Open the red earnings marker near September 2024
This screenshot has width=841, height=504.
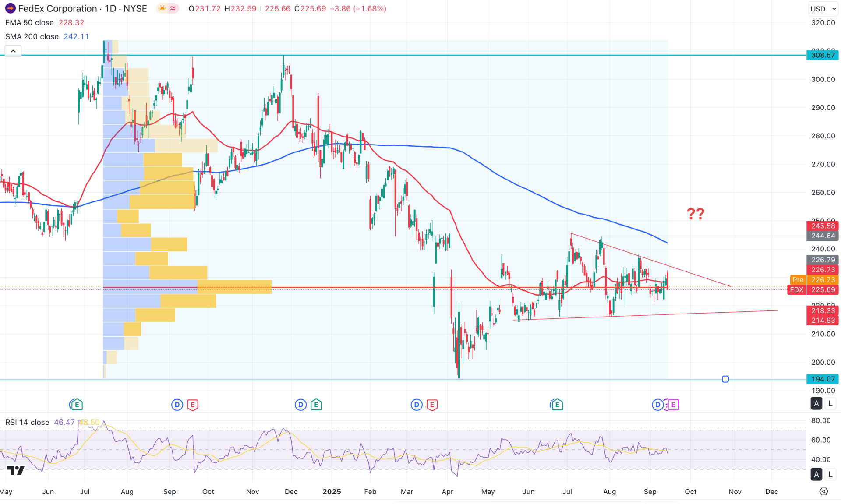tap(193, 405)
